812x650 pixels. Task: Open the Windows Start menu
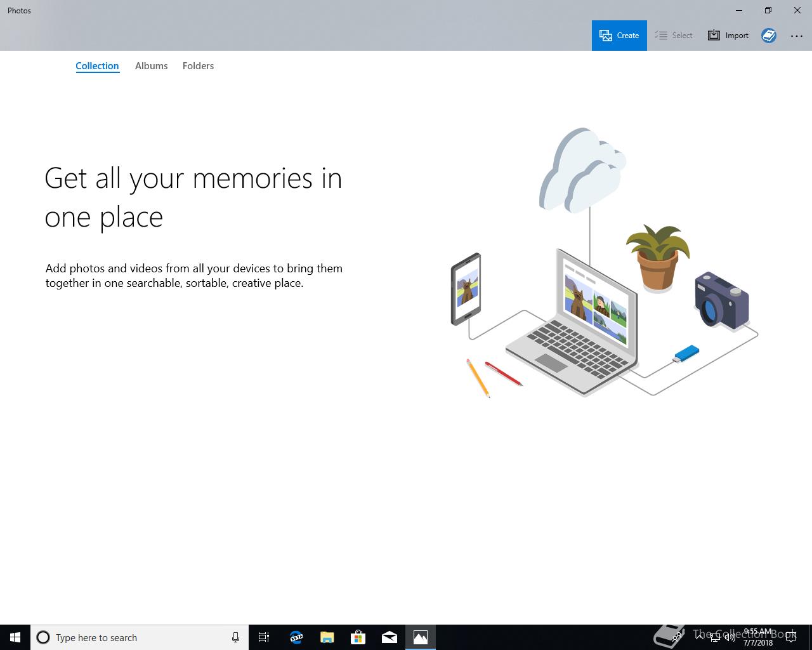point(15,637)
